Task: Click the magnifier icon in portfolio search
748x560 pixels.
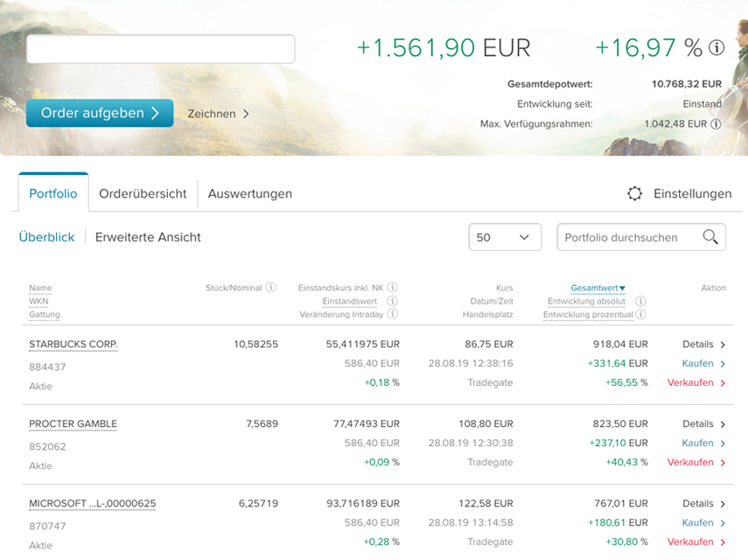Action: (710, 237)
